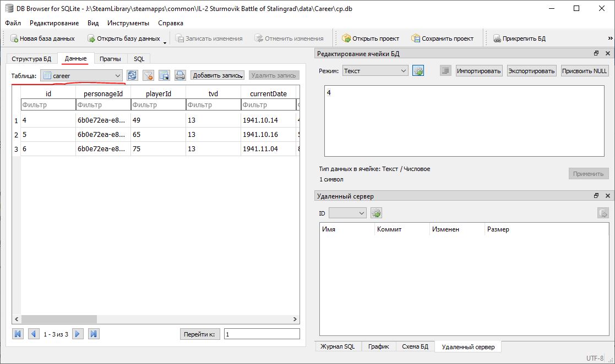Open the Справка menu
Screen dimensions: 615x364
pyautogui.click(x=171, y=23)
